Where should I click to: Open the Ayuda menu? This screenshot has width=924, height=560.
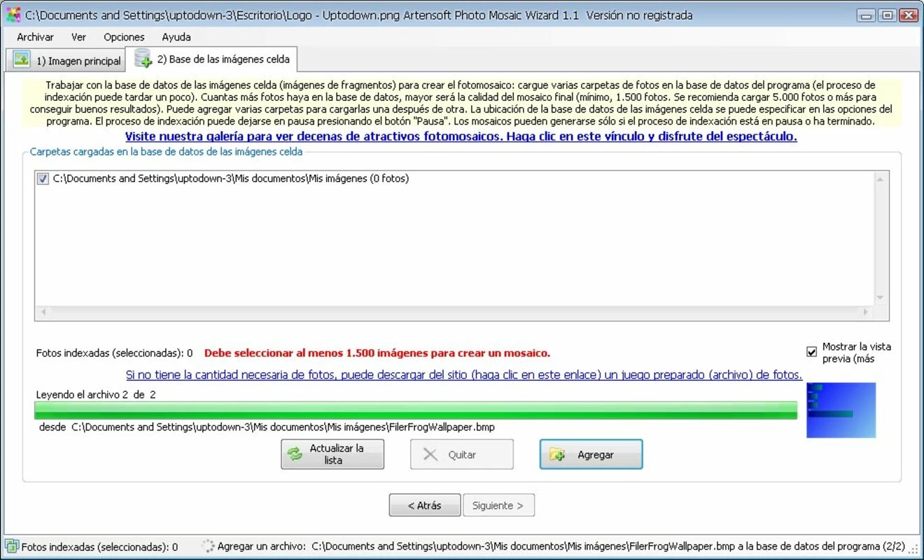coord(176,37)
